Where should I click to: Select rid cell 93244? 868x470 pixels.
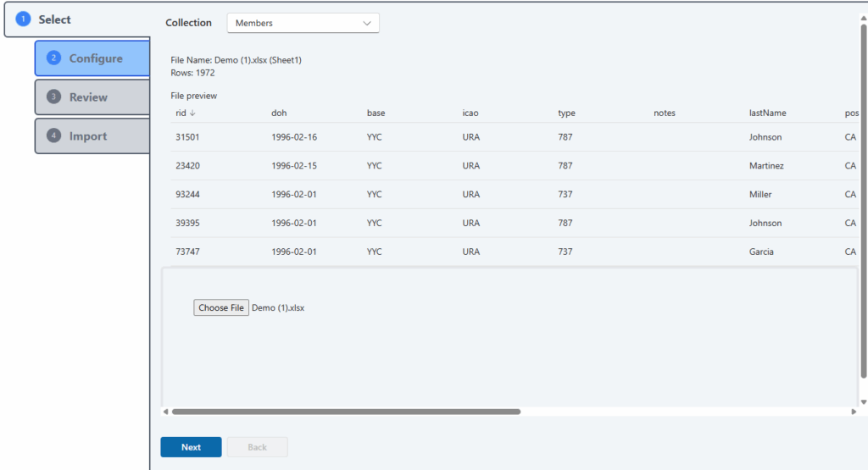[x=187, y=195]
